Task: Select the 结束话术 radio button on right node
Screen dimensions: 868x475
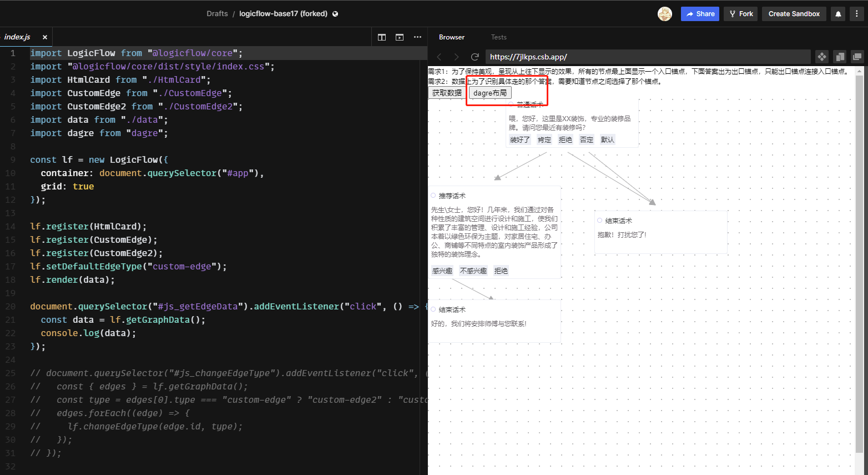Action: (599, 220)
